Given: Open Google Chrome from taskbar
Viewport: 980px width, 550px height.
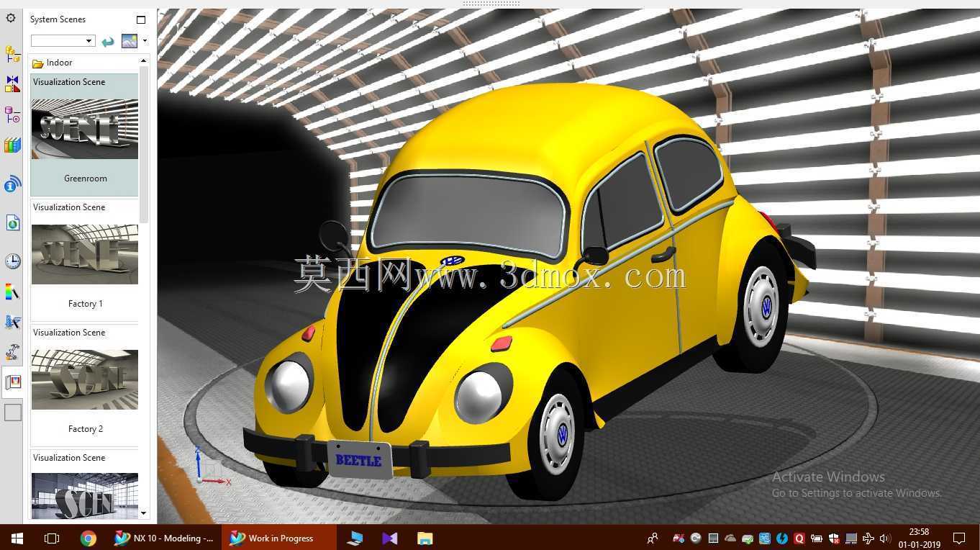Looking at the screenshot, I should click(x=89, y=538).
